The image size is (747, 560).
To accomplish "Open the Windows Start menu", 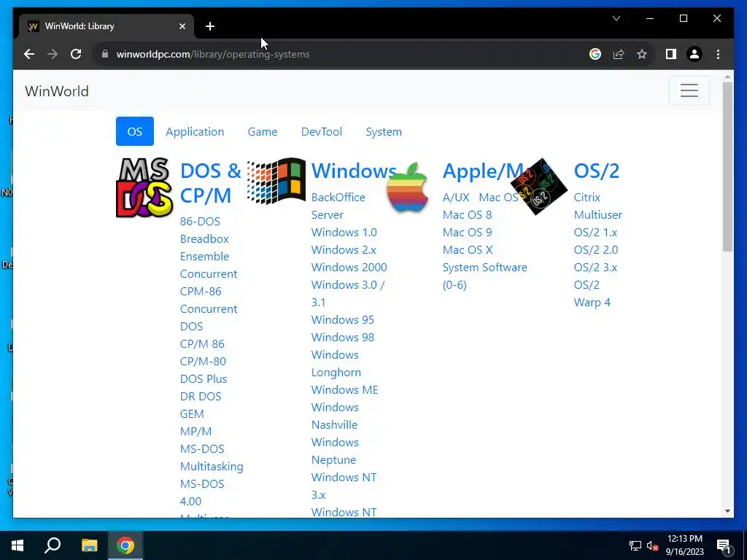I will (18, 545).
